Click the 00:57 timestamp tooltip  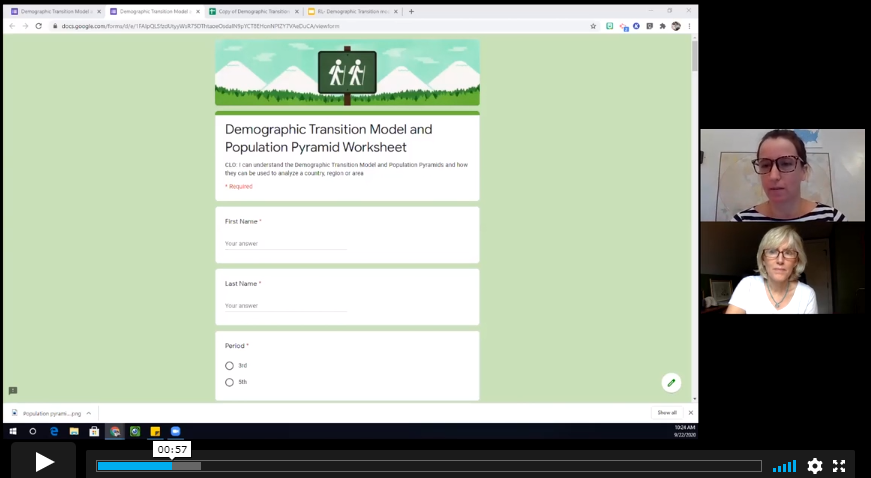click(172, 450)
